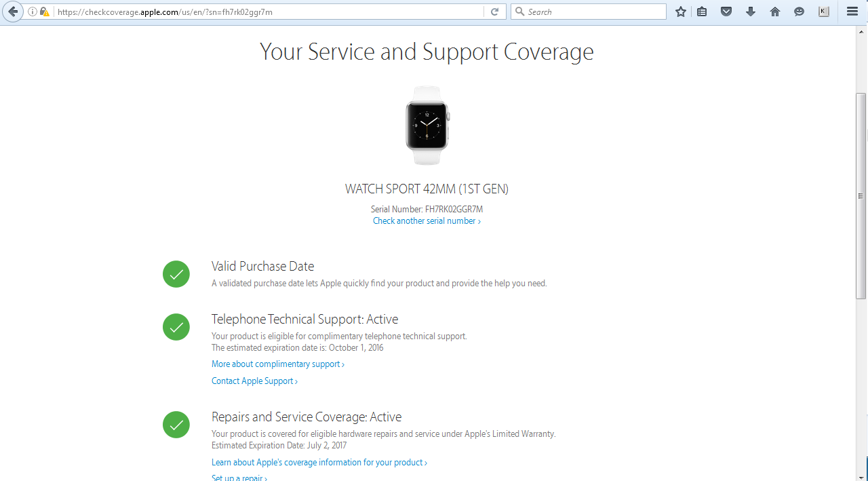The height and width of the screenshot is (481, 868).
Task: Open Learn about Apple's coverage information link
Action: 319,463
